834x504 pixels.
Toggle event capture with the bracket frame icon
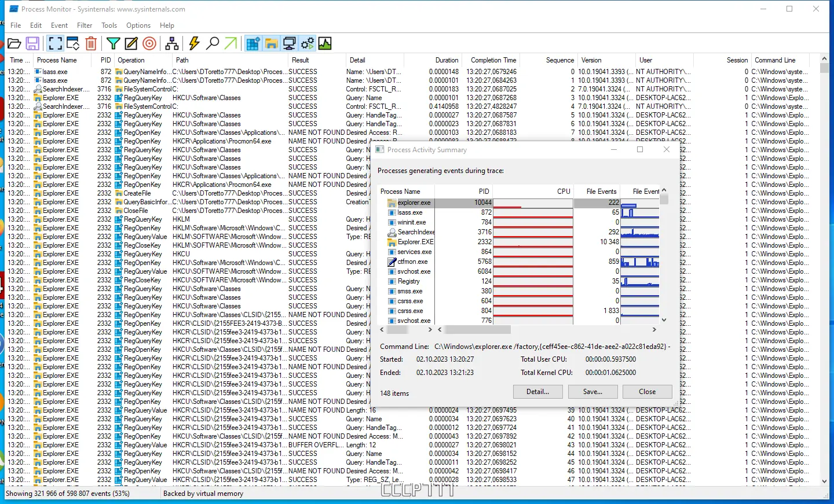(55, 43)
